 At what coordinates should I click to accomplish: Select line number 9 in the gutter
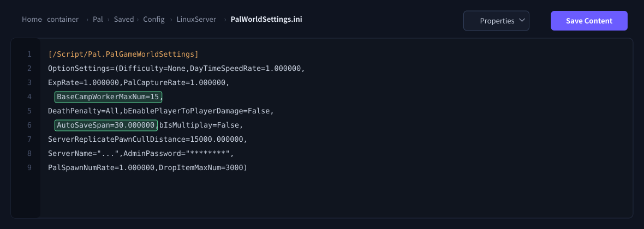pos(29,167)
